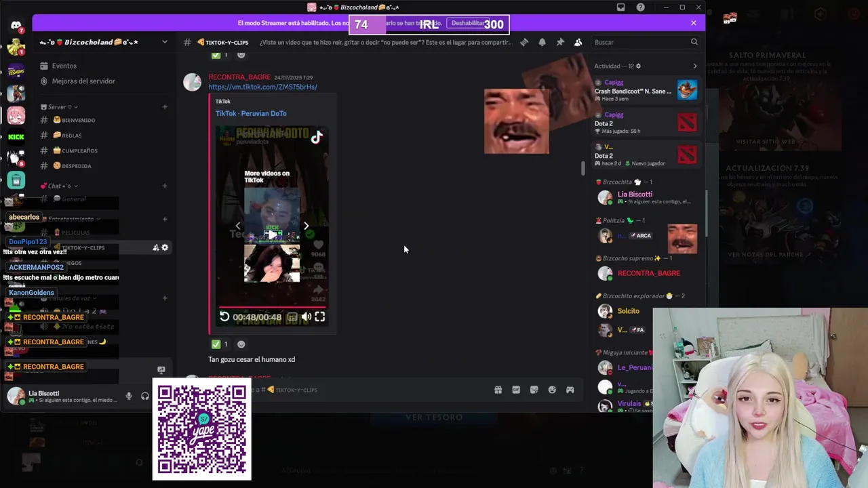This screenshot has width=868, height=488.
Task: Select RECONTRA_BAGRE in member list
Action: 646,273
